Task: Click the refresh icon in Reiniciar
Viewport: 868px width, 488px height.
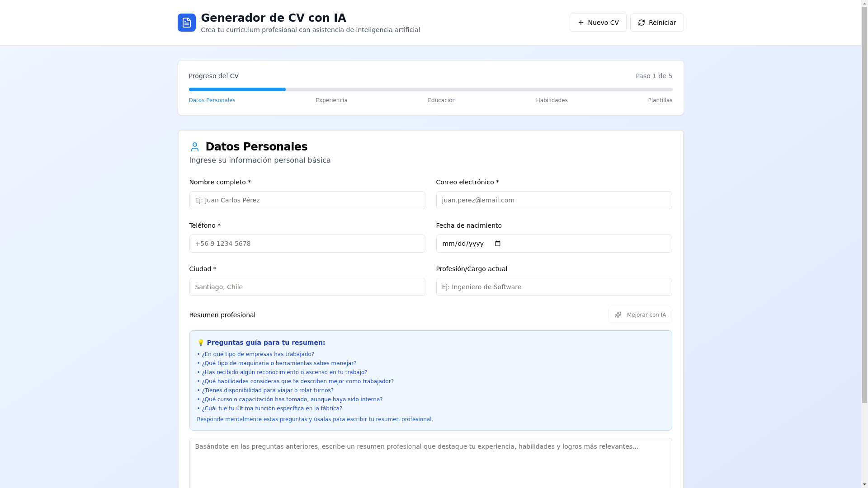Action: click(642, 23)
